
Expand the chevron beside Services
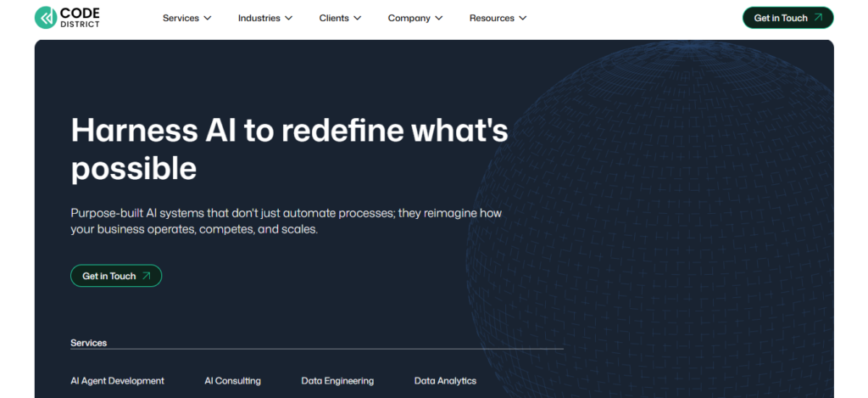coord(208,18)
